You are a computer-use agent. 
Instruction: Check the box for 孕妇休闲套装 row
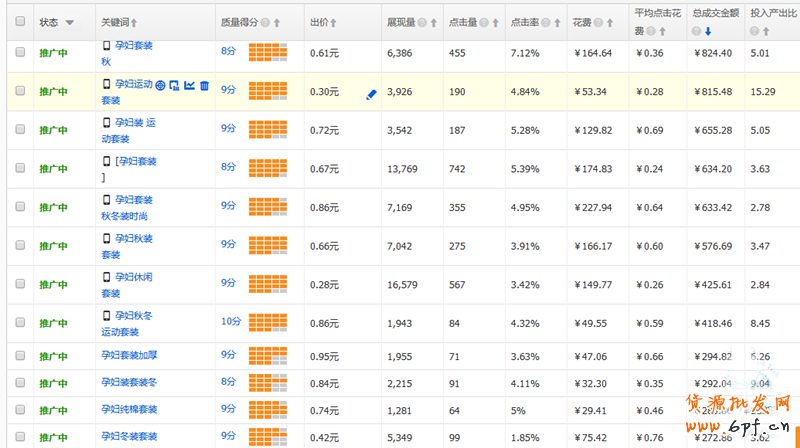pyautogui.click(x=20, y=284)
